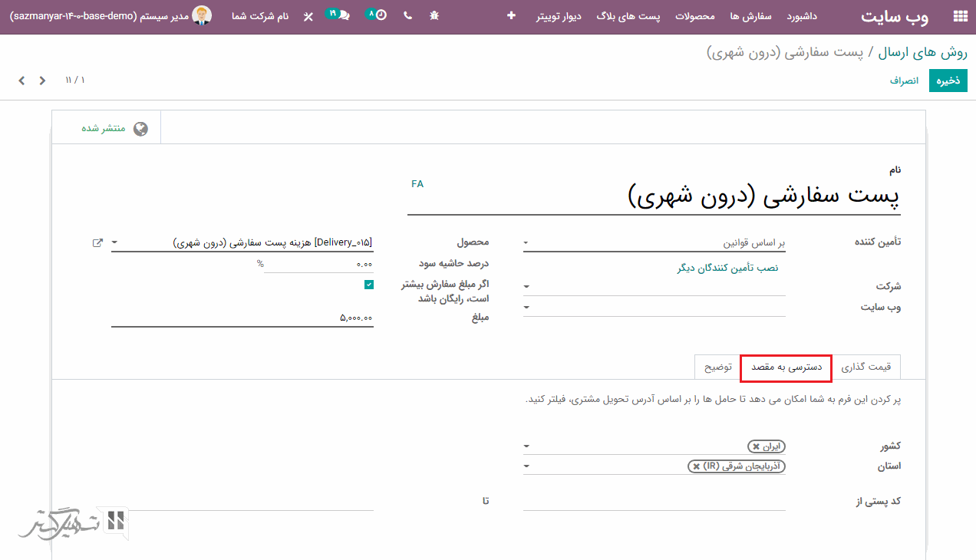This screenshot has height=560, width=976.
Task: Click the کد پستی از zip-from input
Action: coord(655,502)
